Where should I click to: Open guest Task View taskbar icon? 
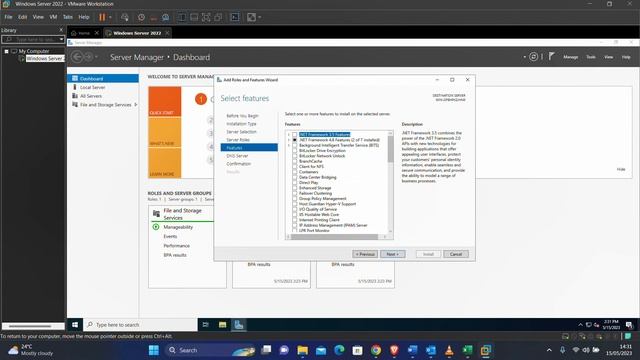click(x=206, y=324)
